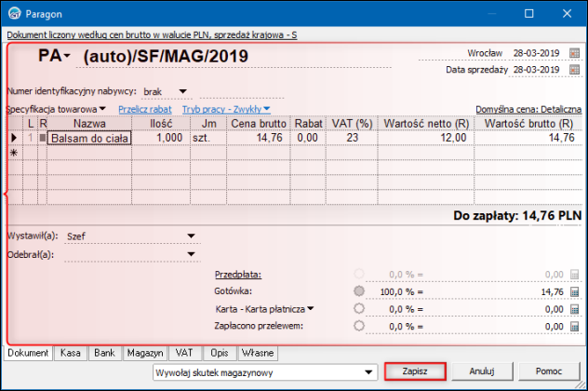Click the Cena brutto column header

pyautogui.click(x=259, y=124)
